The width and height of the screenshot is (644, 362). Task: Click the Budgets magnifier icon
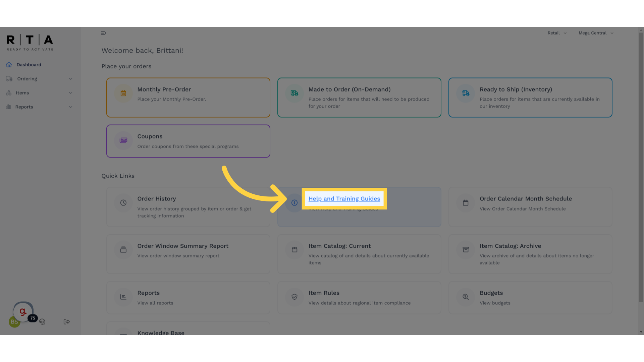(x=466, y=297)
